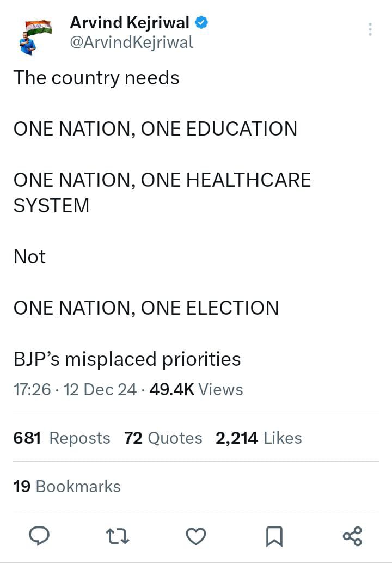
Task: Bookmark this tweet using the bookmark icon
Action: pyautogui.click(x=274, y=536)
